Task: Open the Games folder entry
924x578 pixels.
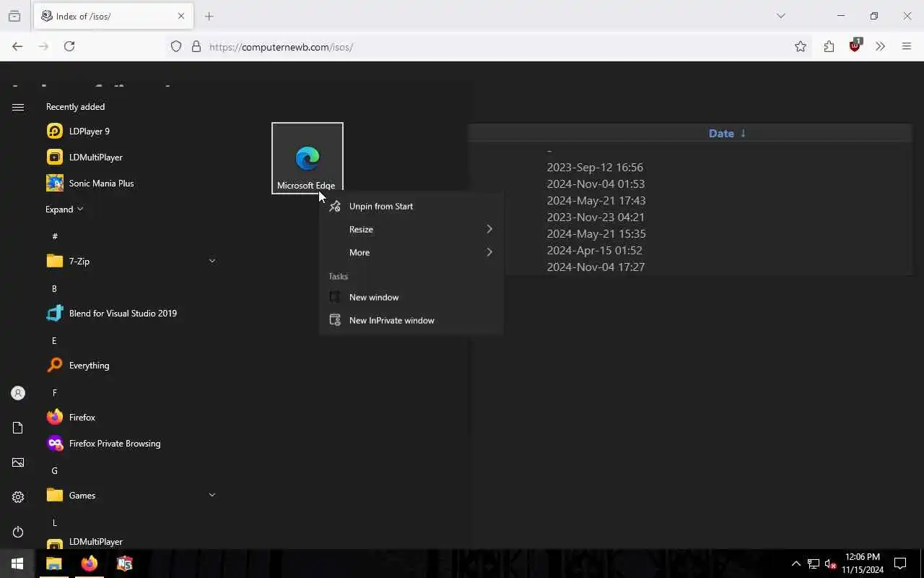Action: (130, 495)
